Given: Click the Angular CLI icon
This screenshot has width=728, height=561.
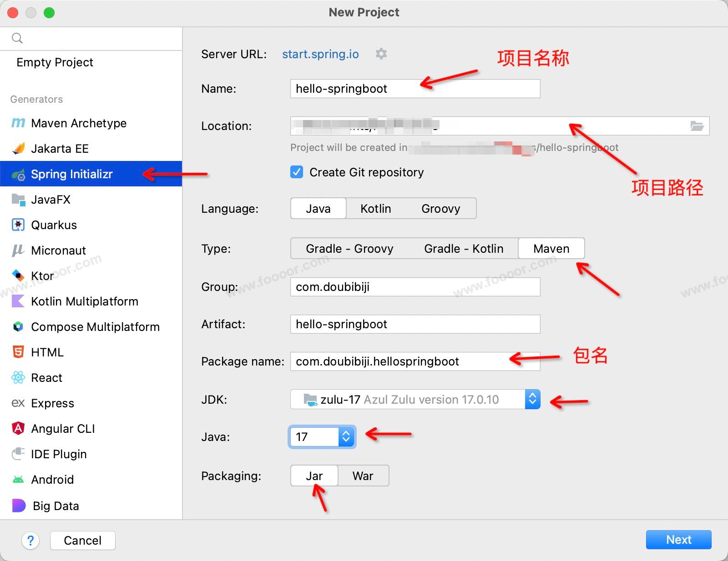Looking at the screenshot, I should [18, 429].
